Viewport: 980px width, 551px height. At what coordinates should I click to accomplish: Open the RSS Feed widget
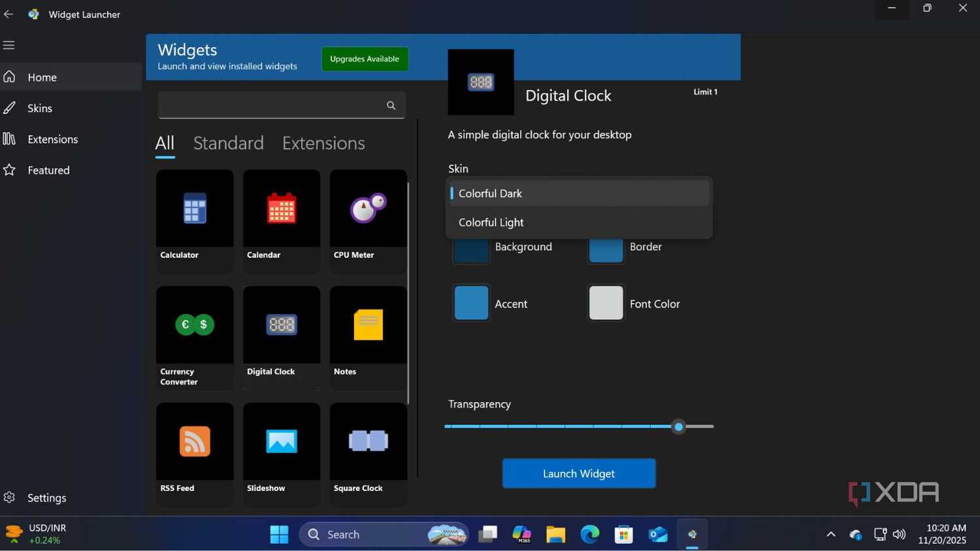[x=195, y=454]
